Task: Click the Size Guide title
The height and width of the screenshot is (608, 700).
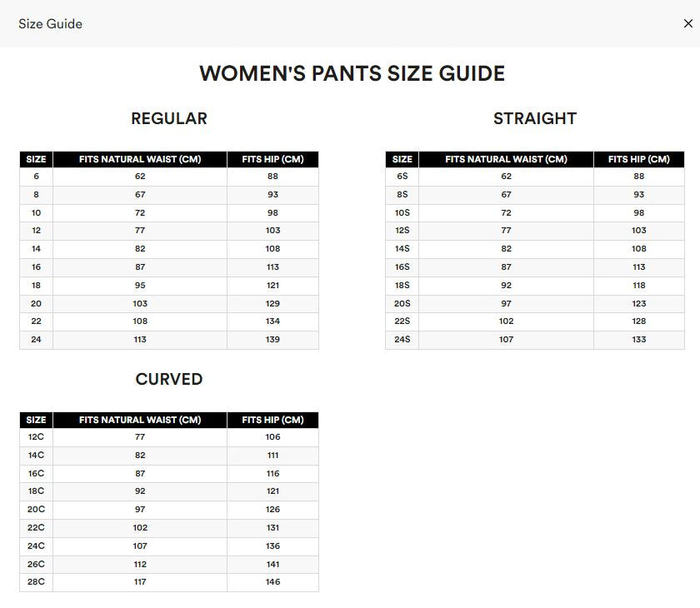Action: point(50,24)
